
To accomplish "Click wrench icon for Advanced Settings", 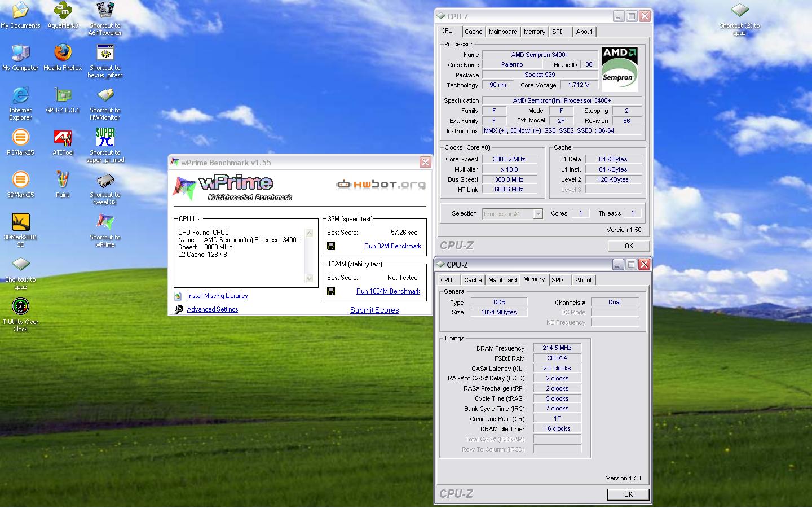I will 178,309.
